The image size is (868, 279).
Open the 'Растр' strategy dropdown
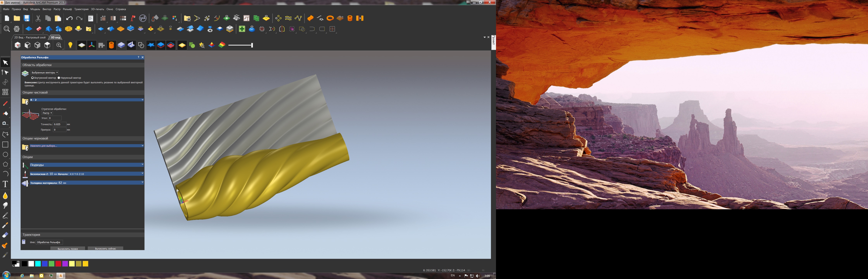[x=47, y=113]
